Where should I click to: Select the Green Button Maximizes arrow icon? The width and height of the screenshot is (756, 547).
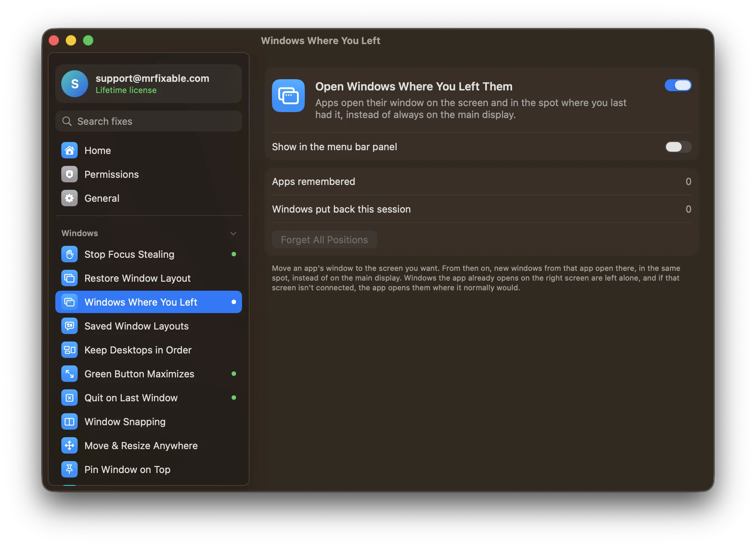click(x=69, y=374)
